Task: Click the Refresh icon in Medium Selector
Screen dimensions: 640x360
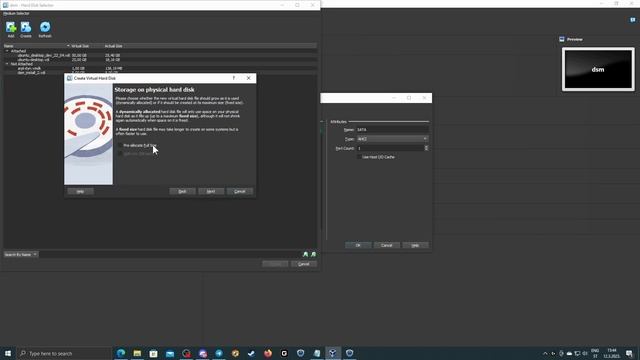Action: click(45, 27)
